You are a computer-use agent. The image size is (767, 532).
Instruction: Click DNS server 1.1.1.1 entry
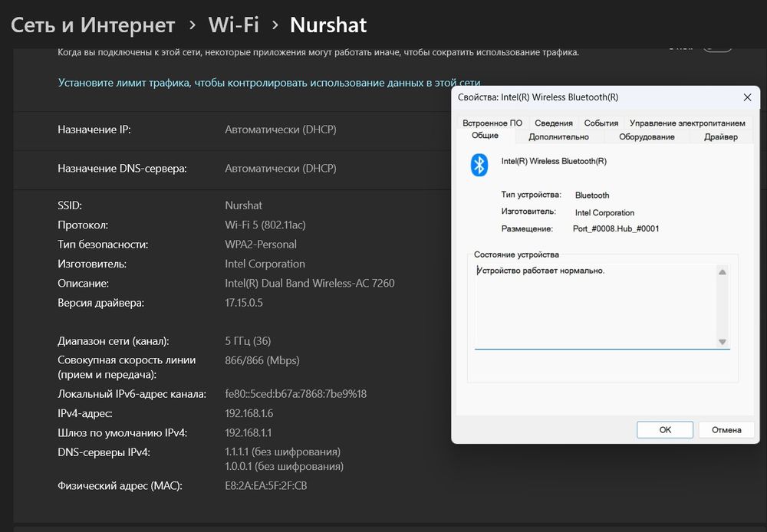pyautogui.click(x=282, y=452)
